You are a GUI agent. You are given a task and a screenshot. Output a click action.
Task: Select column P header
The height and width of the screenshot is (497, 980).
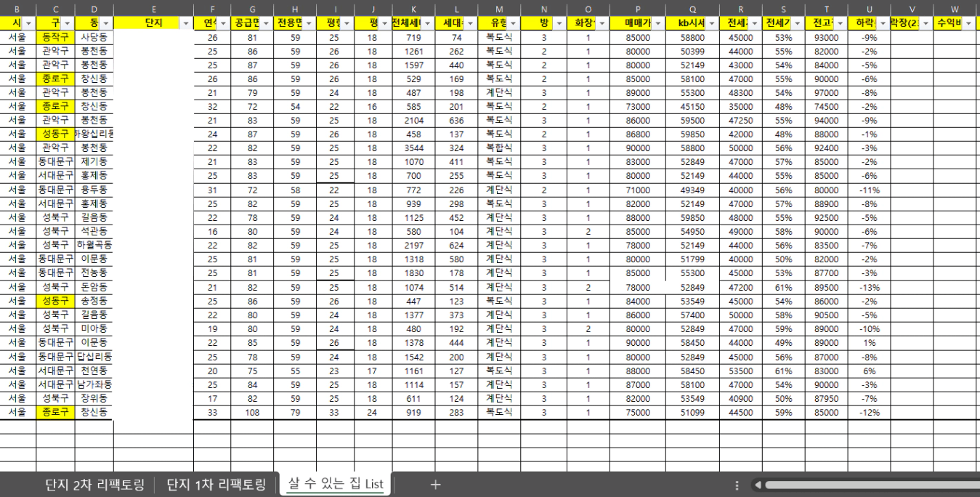(x=638, y=9)
